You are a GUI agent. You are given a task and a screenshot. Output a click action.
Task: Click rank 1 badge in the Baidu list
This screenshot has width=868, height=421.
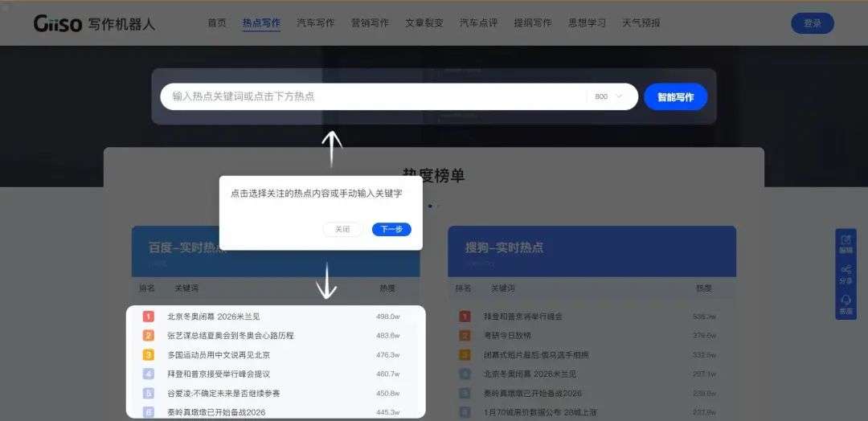click(149, 317)
